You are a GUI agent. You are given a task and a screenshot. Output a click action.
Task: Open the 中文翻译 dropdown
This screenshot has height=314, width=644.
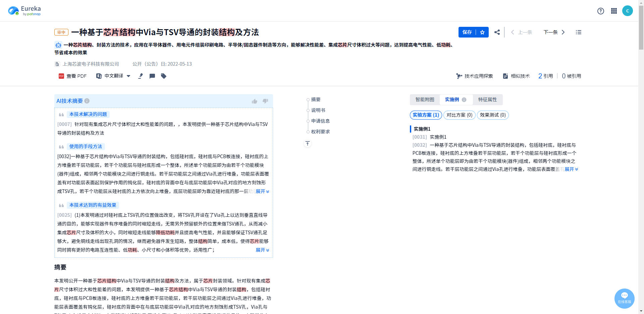[x=113, y=76]
